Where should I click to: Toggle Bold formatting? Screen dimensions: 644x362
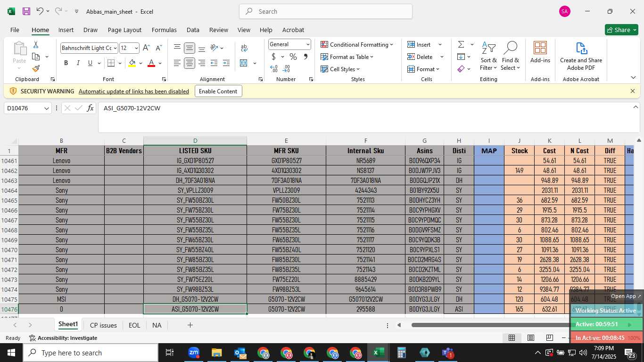[66, 63]
